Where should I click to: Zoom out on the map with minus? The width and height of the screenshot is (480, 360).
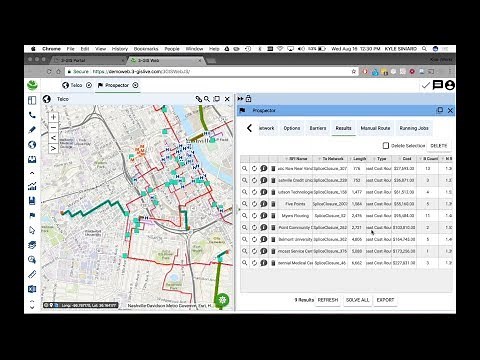coord(53,127)
